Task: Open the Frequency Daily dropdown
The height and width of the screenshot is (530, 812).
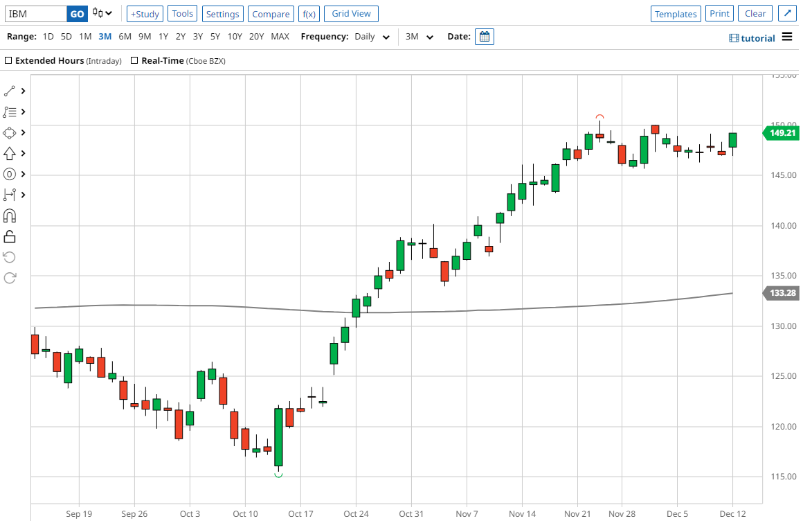Action: (x=372, y=37)
